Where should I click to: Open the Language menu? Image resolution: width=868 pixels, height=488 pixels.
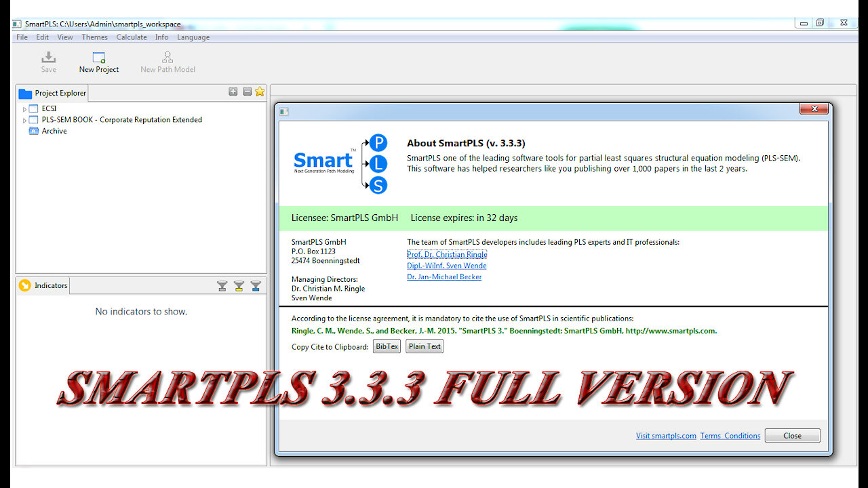(193, 37)
